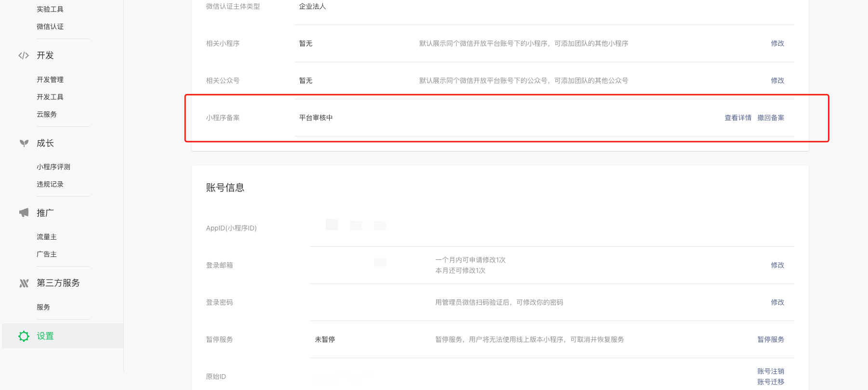The image size is (868, 390).
Task: Click the 推广 megaphone icon
Action: coord(24,213)
